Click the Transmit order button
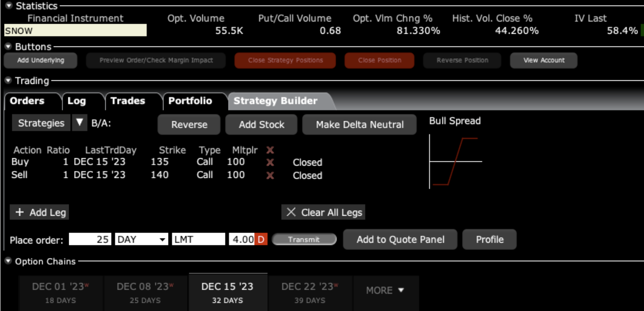The height and width of the screenshot is (311, 644). click(x=304, y=239)
